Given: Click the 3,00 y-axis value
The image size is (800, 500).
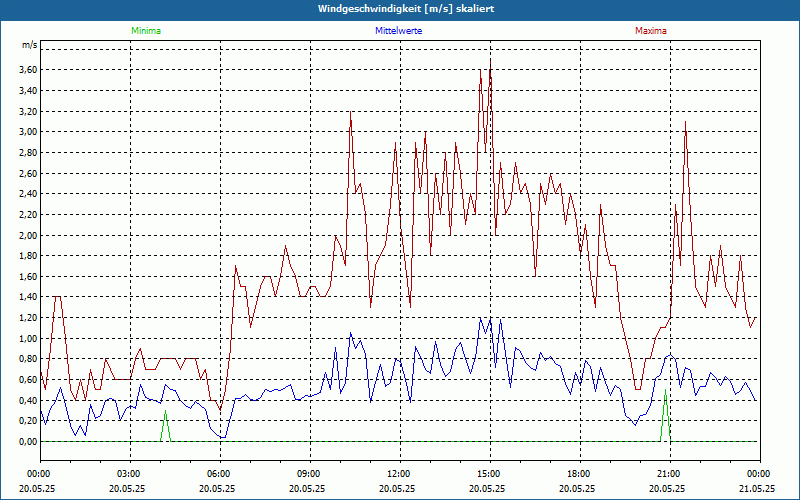Looking at the screenshot, I should click(29, 132).
